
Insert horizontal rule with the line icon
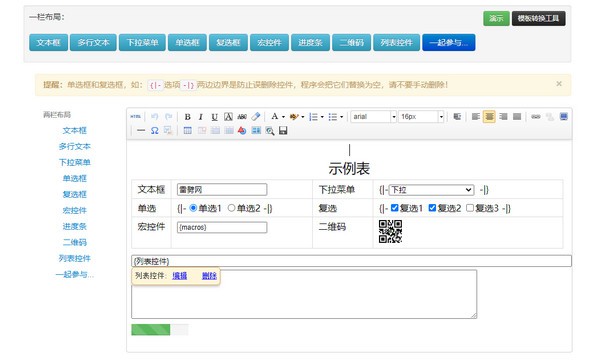141,131
